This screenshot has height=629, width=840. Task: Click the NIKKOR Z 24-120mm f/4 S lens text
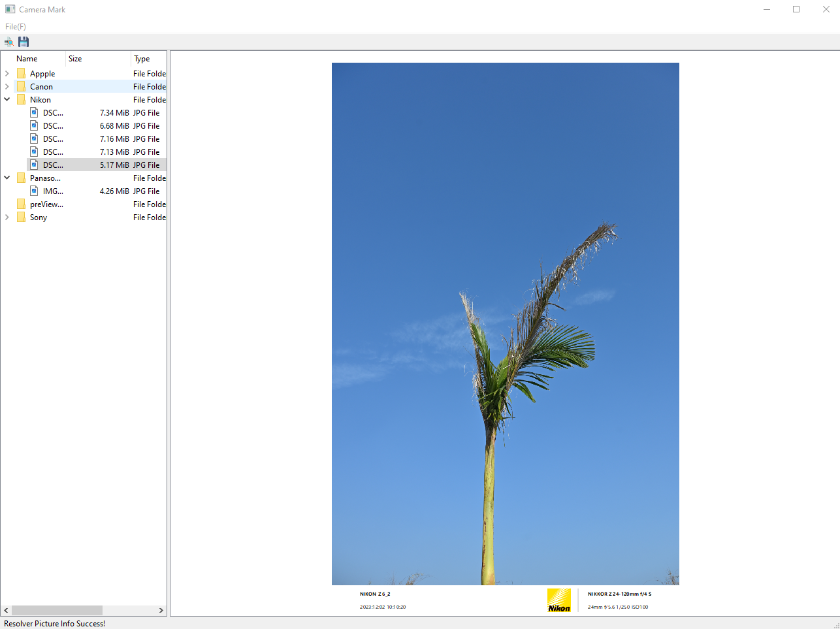point(619,594)
